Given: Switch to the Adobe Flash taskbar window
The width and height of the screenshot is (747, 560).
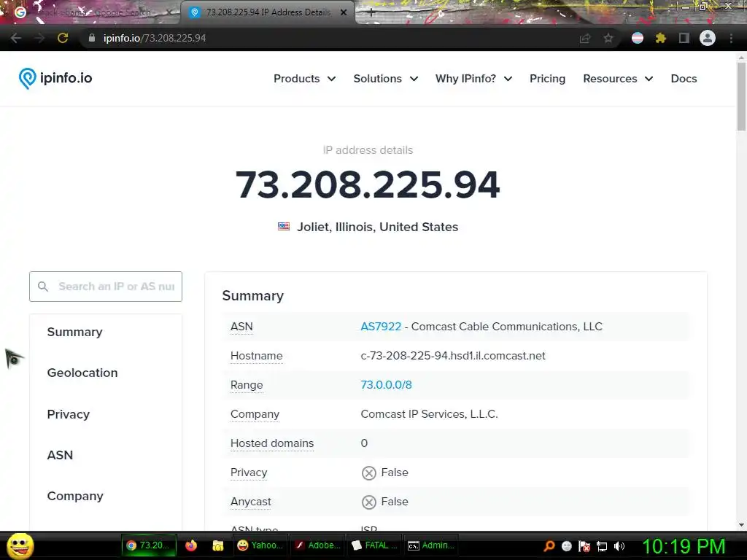Looking at the screenshot, I should [317, 545].
